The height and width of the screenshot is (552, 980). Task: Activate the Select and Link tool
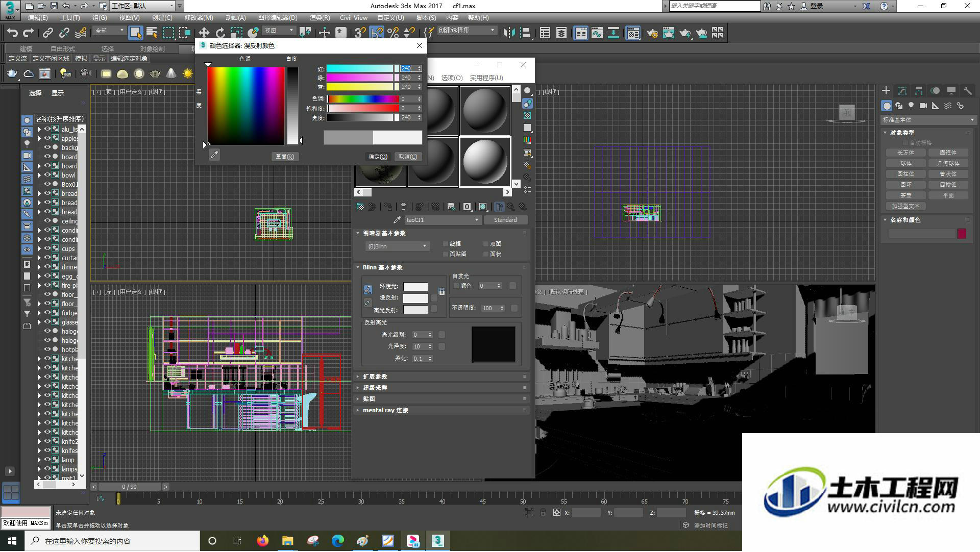click(47, 33)
